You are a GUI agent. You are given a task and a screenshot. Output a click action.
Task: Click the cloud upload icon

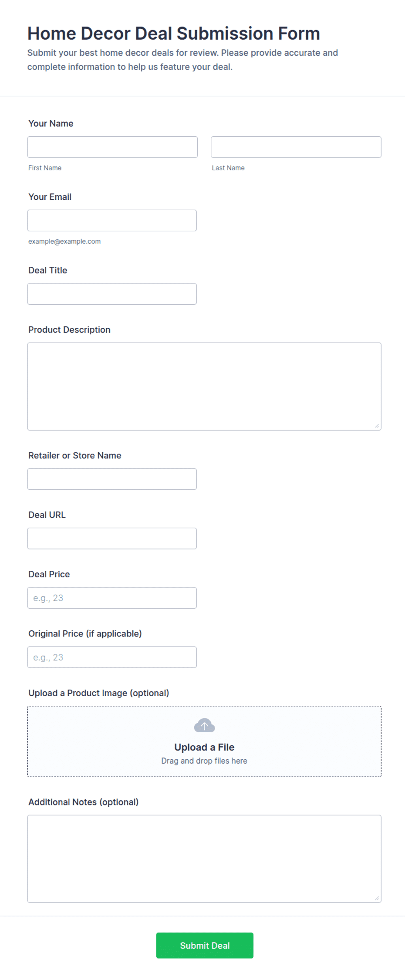204,725
